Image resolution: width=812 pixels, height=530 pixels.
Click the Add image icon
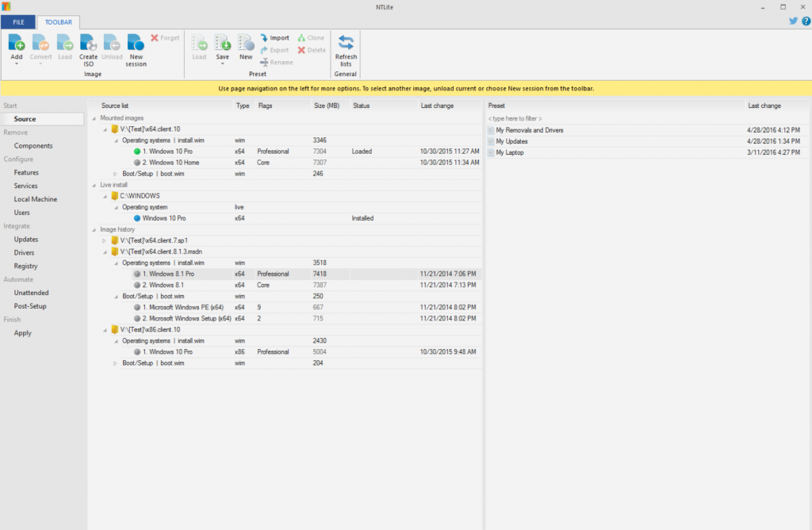pos(17,42)
